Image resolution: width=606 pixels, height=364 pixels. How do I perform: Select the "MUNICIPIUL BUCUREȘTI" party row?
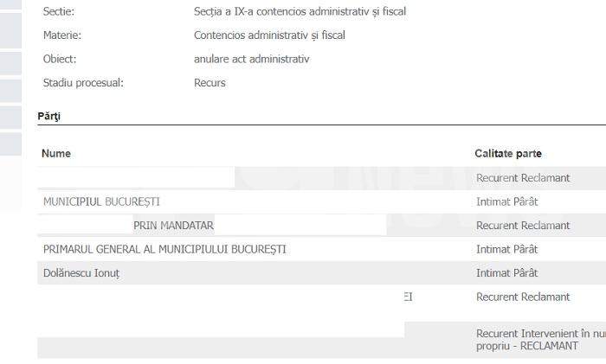[x=101, y=202]
